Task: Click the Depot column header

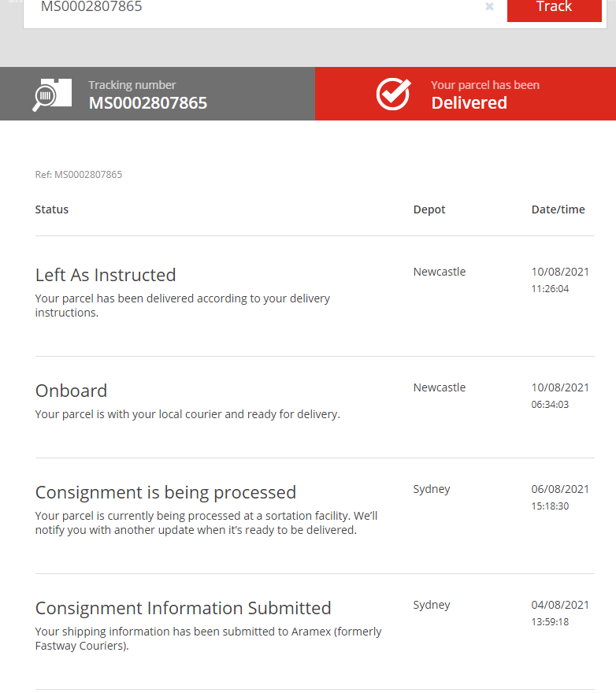Action: point(429,209)
